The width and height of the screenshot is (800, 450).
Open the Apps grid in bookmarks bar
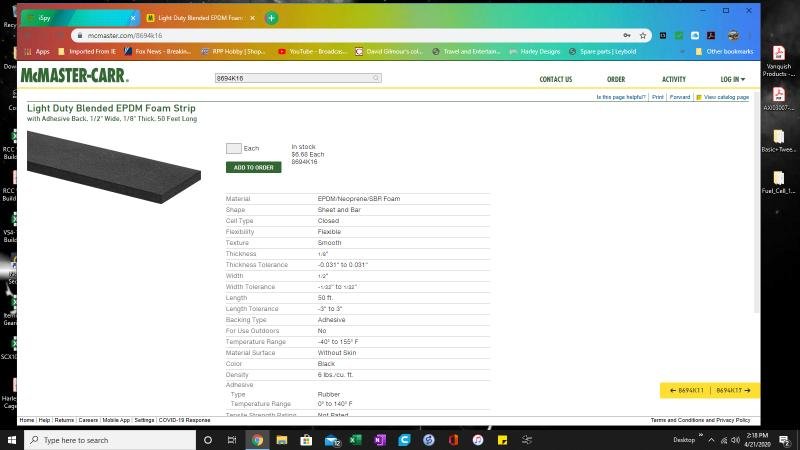tap(37, 52)
